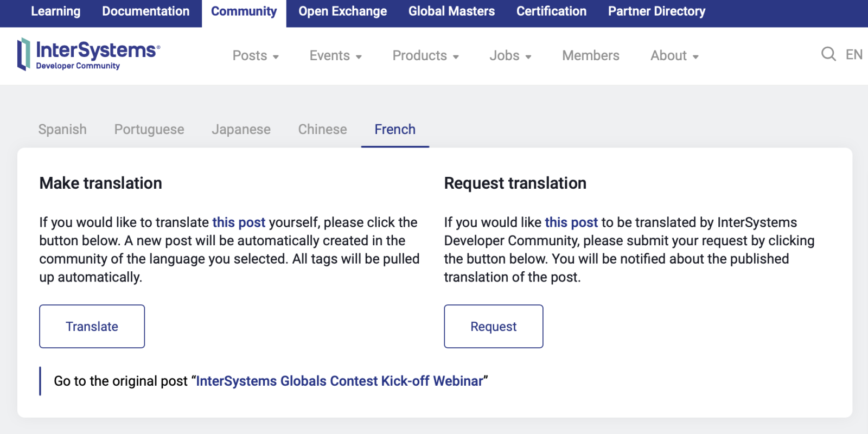Open the original Globals Contest webinar post
868x434 pixels.
pos(339,381)
